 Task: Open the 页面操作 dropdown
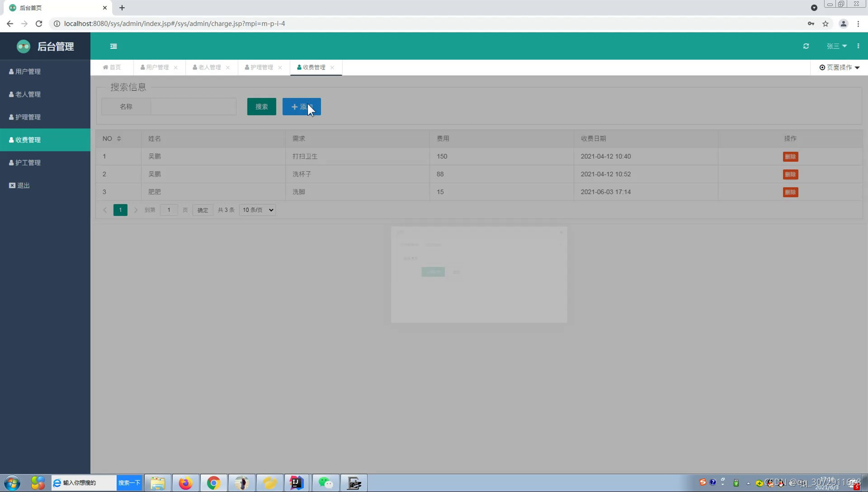click(x=840, y=67)
